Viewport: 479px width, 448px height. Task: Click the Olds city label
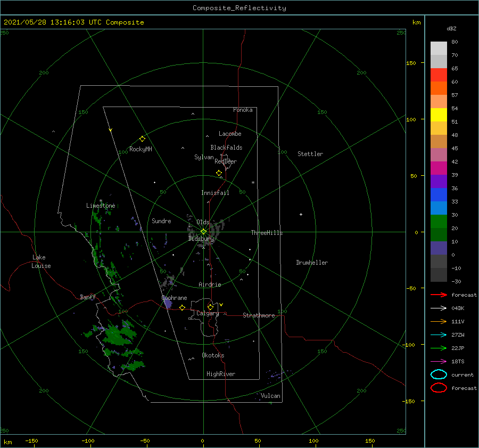[x=203, y=222]
